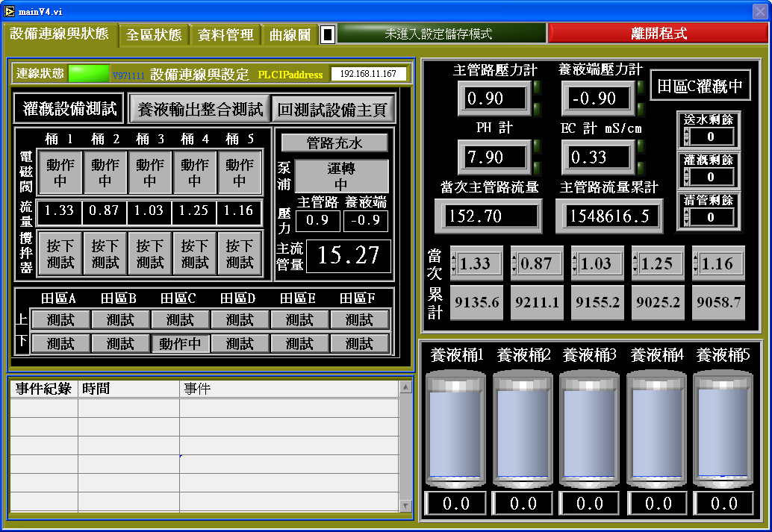Toggle the 桶 1 電磁閥 動作中 button

pos(60,172)
